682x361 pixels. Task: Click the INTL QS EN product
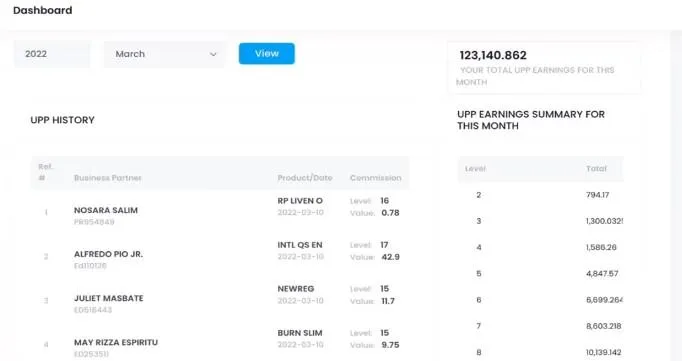click(300, 245)
